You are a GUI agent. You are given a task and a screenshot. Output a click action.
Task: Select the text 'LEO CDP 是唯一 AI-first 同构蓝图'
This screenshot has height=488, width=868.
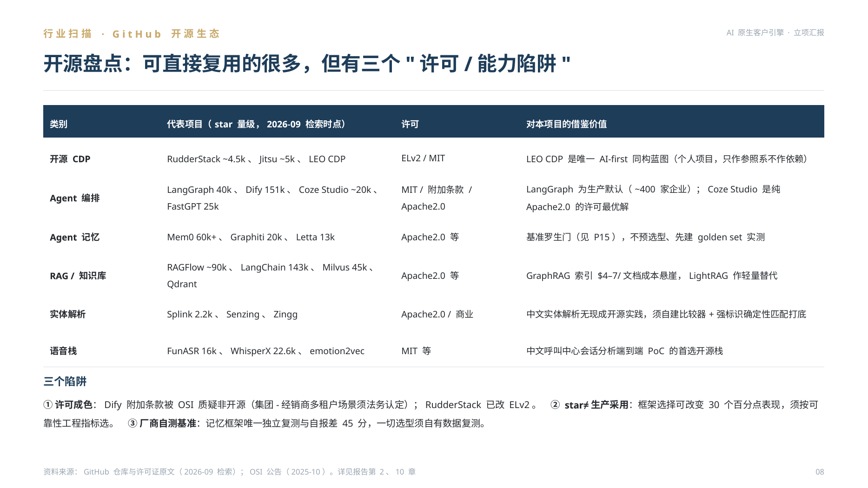(598, 159)
